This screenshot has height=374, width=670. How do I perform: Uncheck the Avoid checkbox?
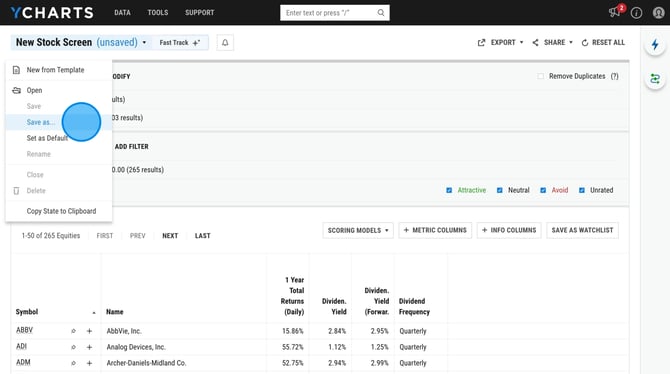click(x=543, y=190)
